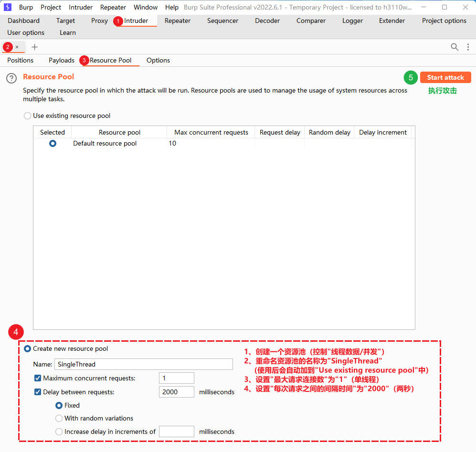The width and height of the screenshot is (476, 452).
Task: Switch to the Target tab
Action: point(65,21)
